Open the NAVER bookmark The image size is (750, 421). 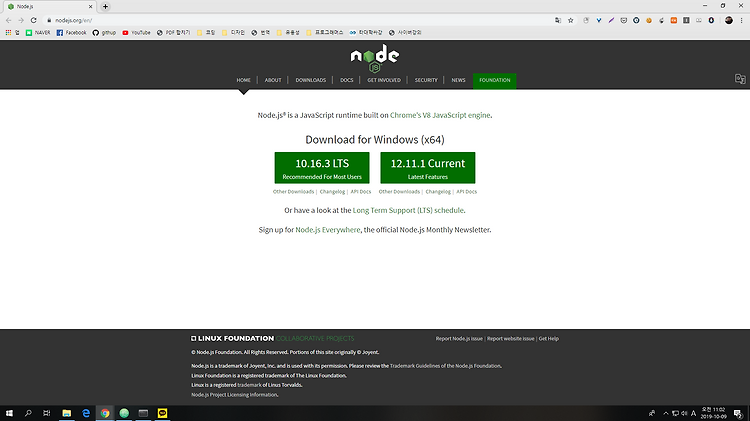tap(38, 33)
